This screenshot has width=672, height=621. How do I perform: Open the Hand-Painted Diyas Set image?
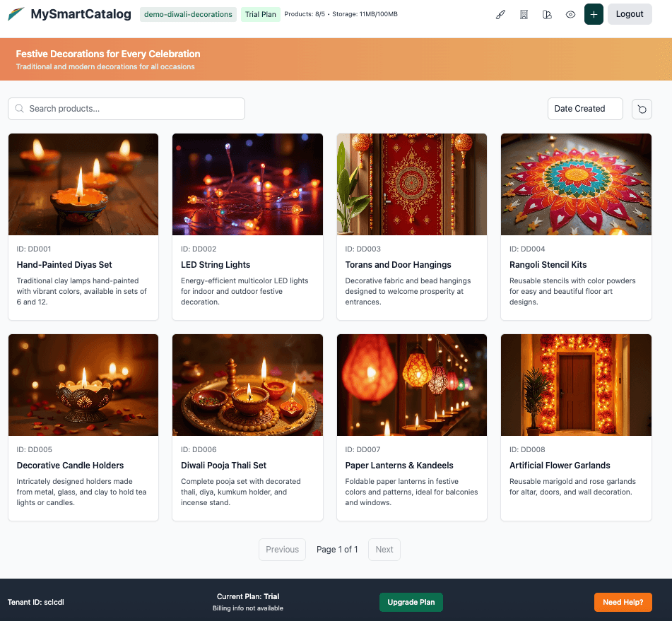83,184
